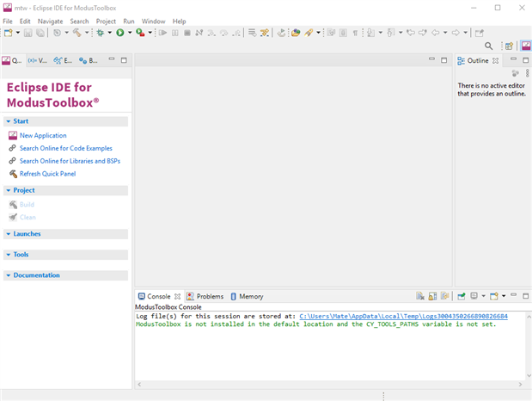The height and width of the screenshot is (401, 532).
Task: Collapse the Project section
Action: click(9, 190)
